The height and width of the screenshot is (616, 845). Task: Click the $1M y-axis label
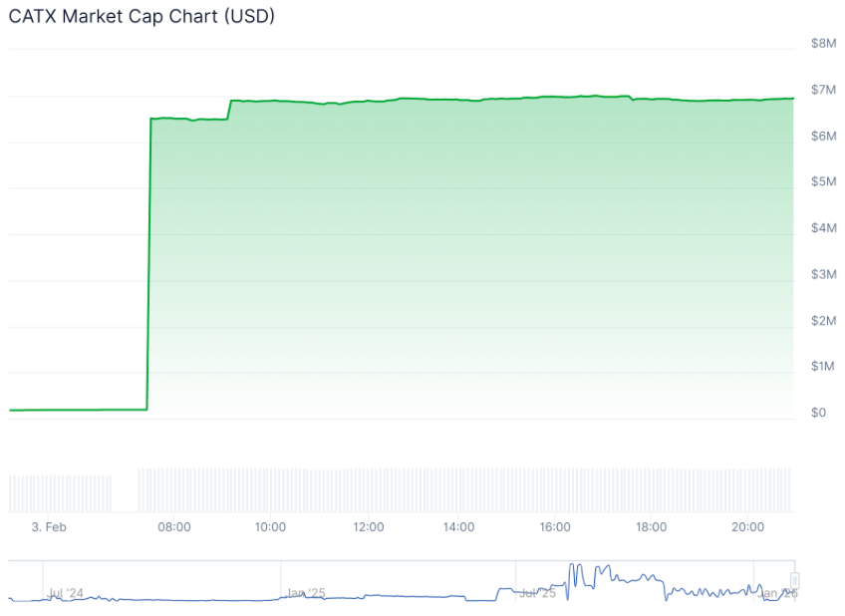[823, 366]
